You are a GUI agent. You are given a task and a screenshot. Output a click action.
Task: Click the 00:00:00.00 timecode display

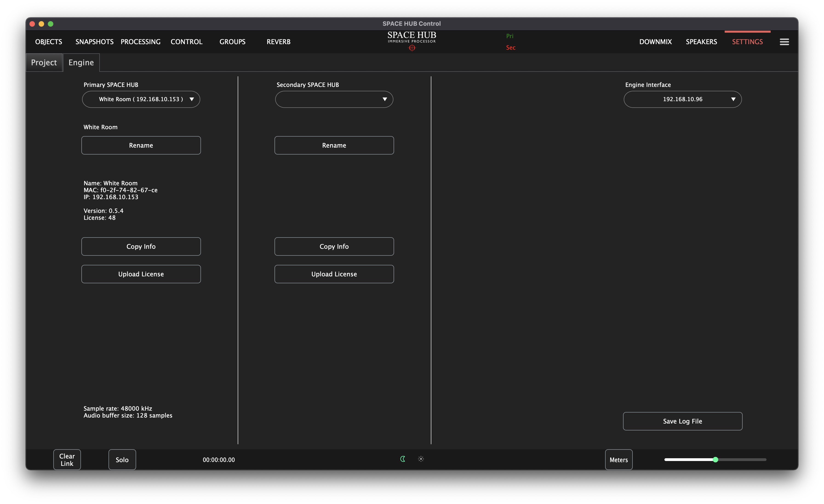click(x=219, y=460)
